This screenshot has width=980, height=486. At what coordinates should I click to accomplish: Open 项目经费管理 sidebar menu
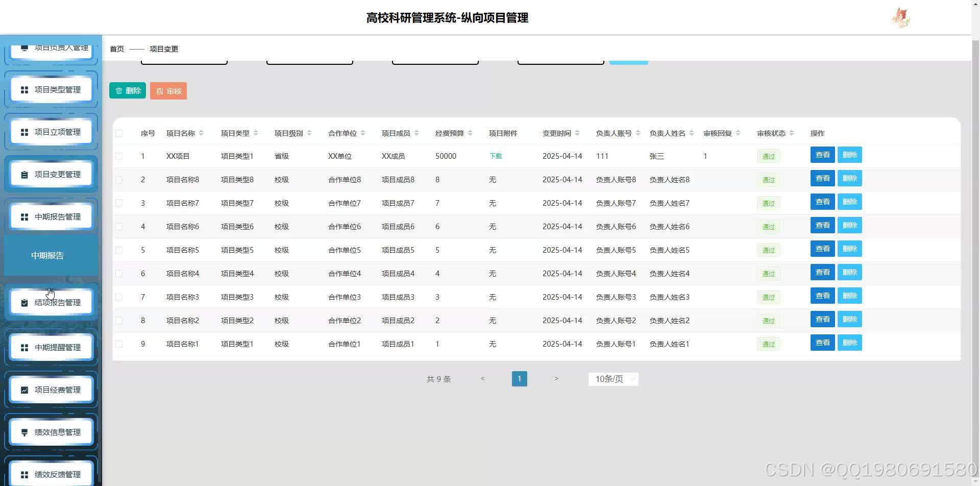[51, 390]
